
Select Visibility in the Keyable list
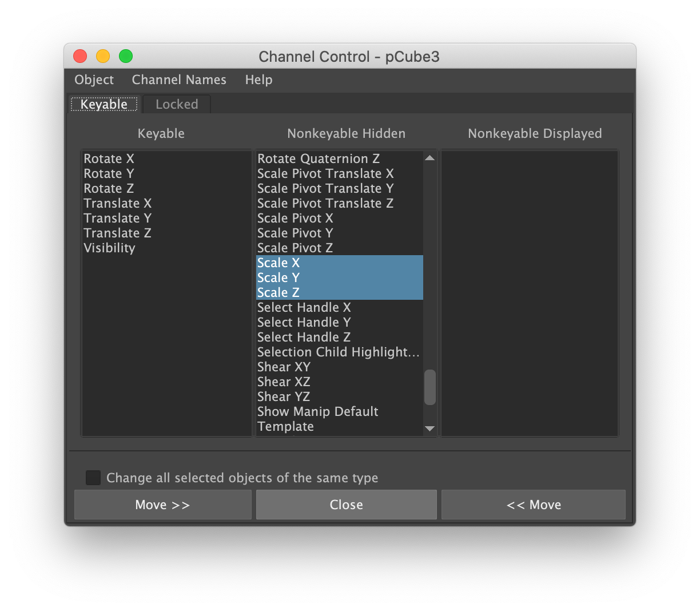pos(110,248)
